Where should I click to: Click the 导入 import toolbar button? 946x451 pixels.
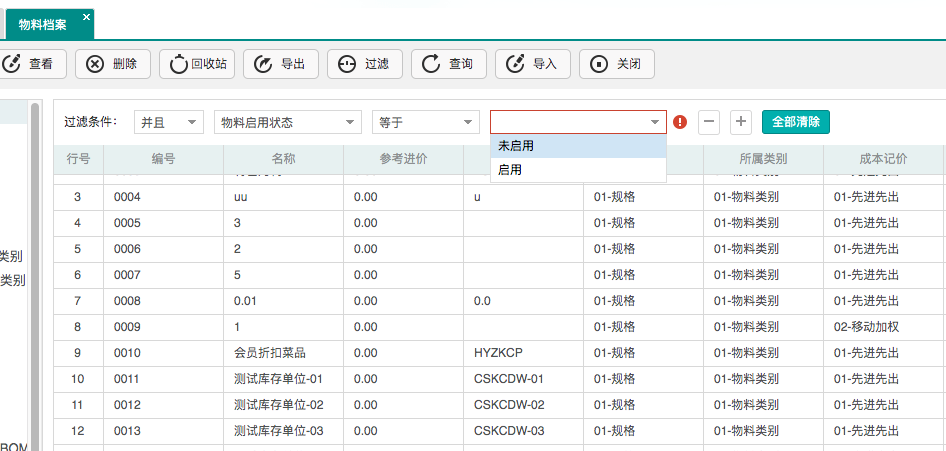(x=533, y=64)
